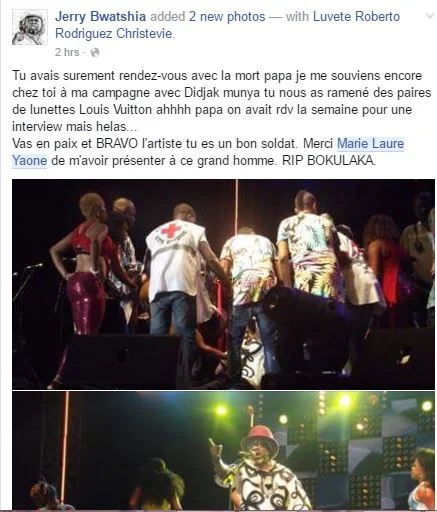The height and width of the screenshot is (512, 437).
Task: Open the second photo of singer in red hat
Action: pyautogui.click(x=223, y=451)
